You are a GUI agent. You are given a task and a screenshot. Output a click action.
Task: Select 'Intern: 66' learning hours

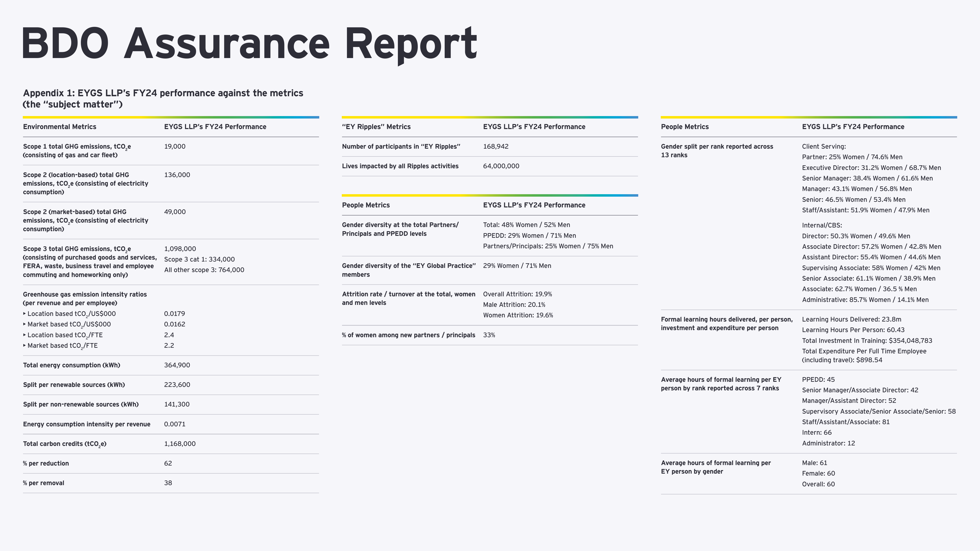tap(817, 433)
